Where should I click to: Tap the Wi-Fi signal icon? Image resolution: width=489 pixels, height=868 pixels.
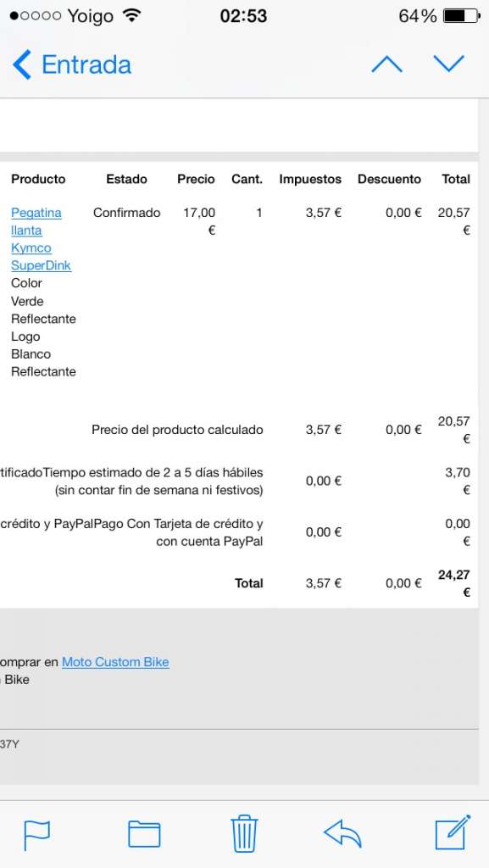[x=131, y=15]
